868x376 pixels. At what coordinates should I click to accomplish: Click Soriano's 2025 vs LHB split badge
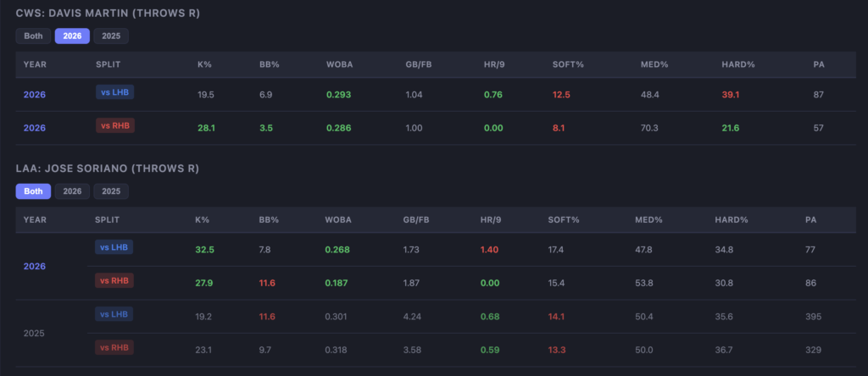[x=114, y=314]
